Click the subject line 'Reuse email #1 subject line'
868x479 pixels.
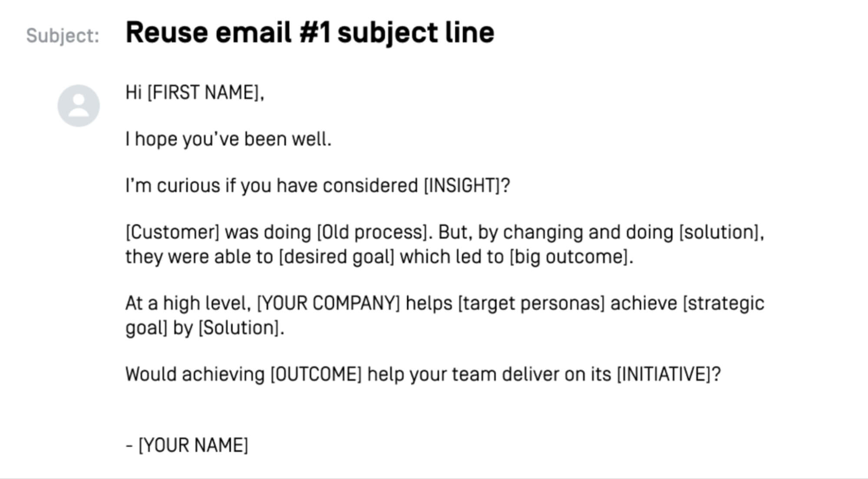pos(310,33)
